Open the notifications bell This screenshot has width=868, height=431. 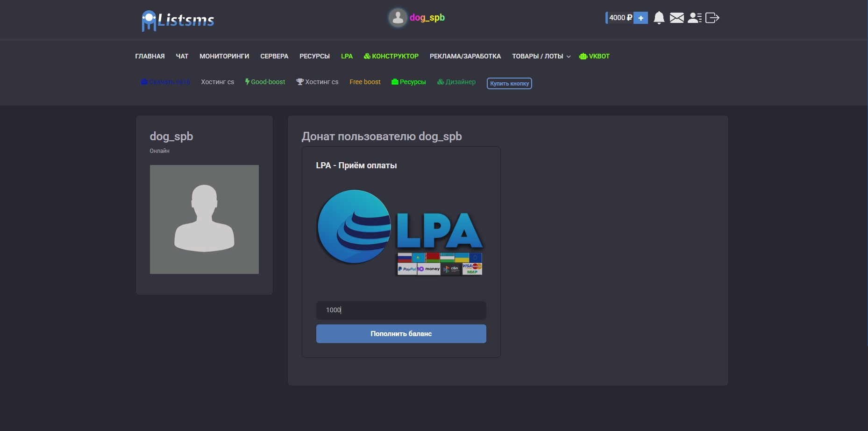[659, 18]
